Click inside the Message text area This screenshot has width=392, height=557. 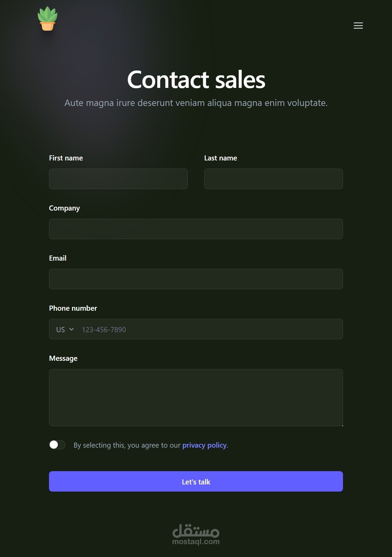[x=196, y=397]
